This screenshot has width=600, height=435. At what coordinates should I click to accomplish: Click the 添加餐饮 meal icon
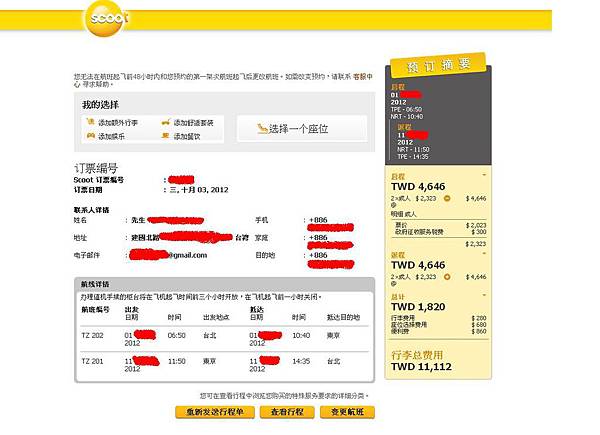point(165,136)
